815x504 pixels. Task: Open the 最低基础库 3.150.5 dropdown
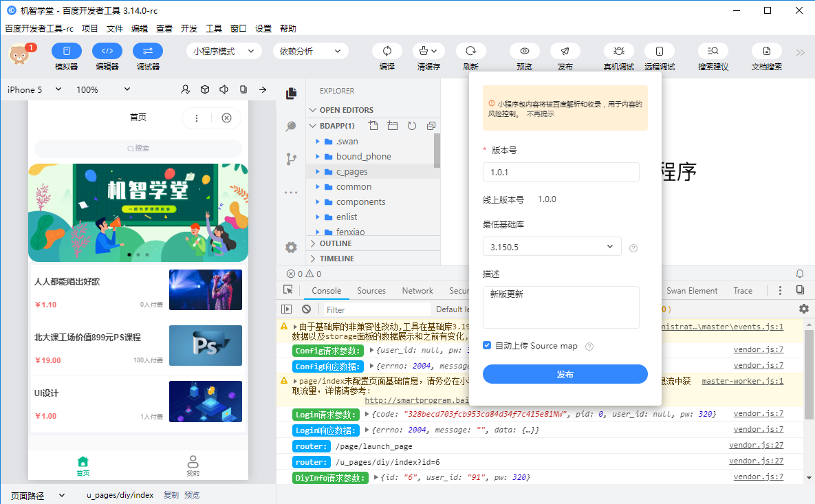click(x=552, y=247)
